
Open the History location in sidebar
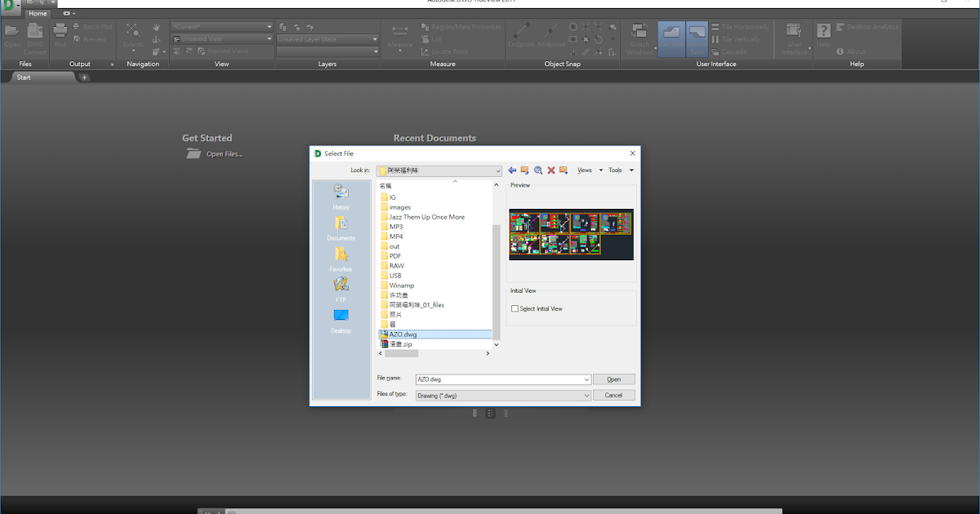coord(341,198)
